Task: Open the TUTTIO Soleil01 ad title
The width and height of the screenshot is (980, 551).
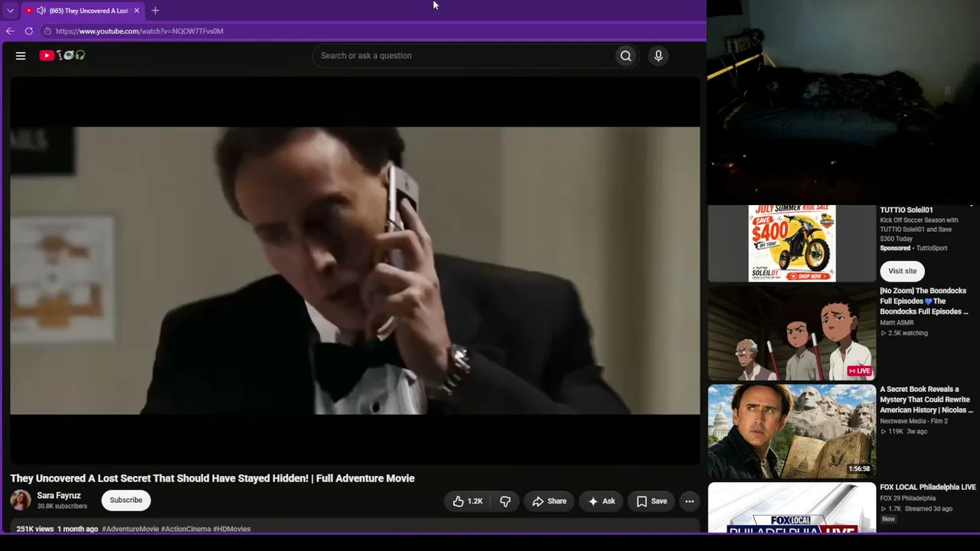Action: (x=906, y=210)
